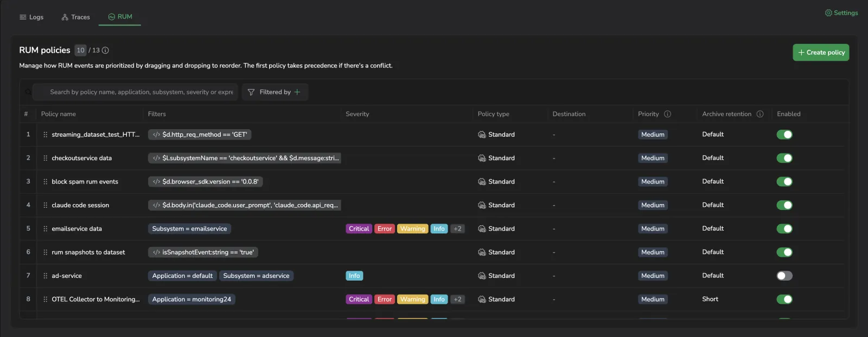Click the code icon in isSnapshotEvent:string filter
This screenshot has width=868, height=337.
[156, 252]
